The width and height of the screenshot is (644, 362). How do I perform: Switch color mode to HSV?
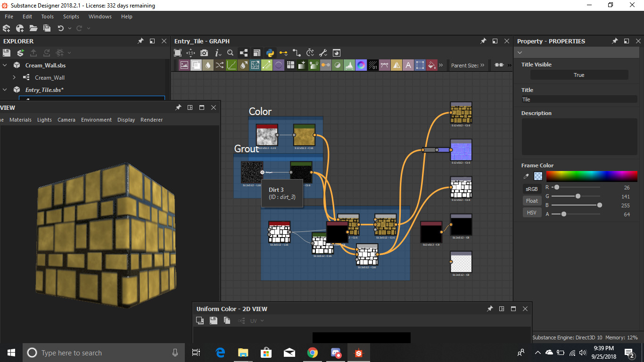[532, 213]
